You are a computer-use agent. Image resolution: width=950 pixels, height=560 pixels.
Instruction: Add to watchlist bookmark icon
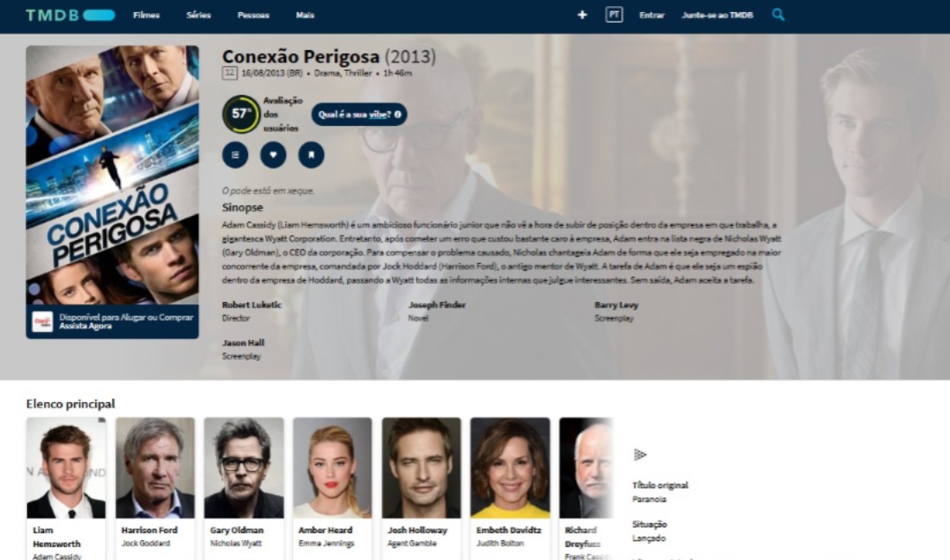(x=312, y=155)
